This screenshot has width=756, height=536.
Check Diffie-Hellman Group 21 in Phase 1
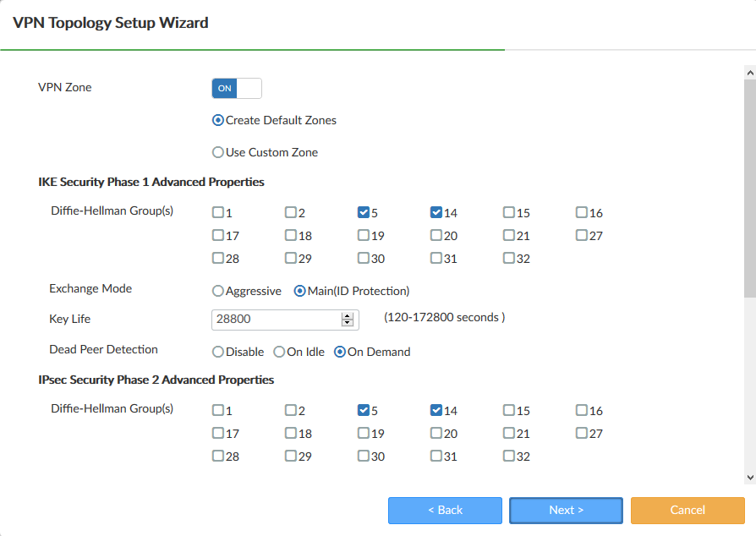(507, 235)
